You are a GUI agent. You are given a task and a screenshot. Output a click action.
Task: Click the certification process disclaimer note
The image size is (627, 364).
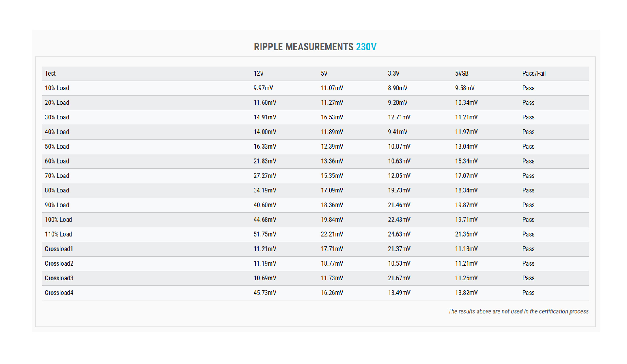[x=518, y=311]
